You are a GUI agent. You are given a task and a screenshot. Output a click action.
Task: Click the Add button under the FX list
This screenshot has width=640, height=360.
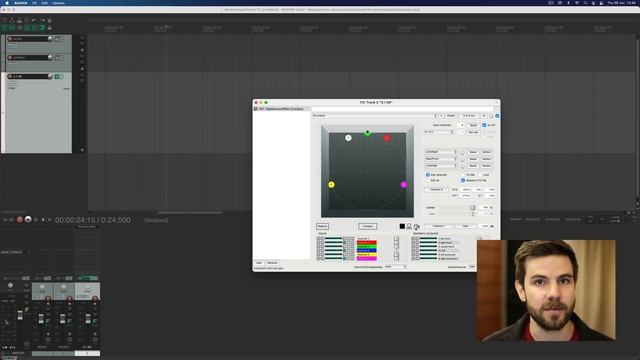(x=259, y=263)
